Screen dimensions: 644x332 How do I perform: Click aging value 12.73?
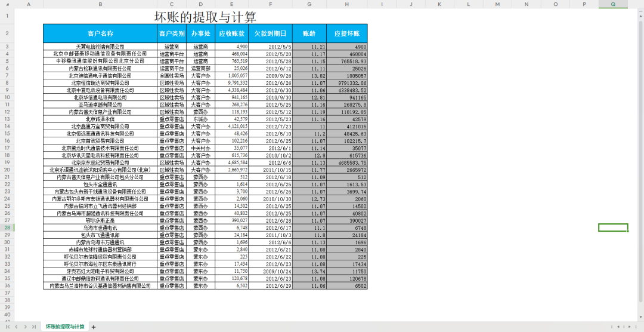click(309, 199)
